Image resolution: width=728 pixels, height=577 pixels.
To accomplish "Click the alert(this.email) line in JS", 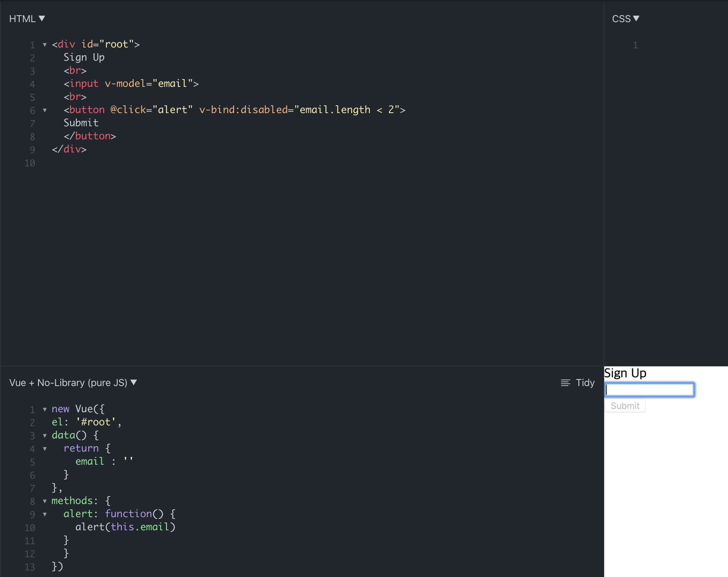I will (x=125, y=527).
